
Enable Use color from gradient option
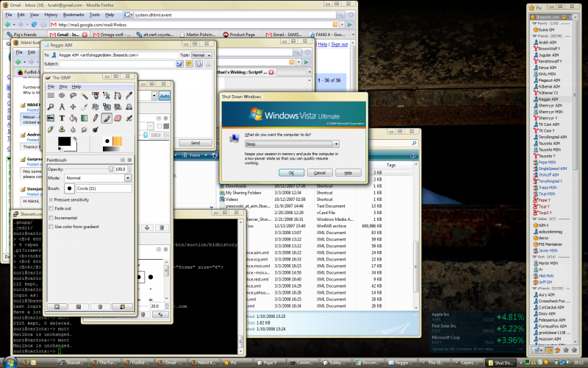51,227
